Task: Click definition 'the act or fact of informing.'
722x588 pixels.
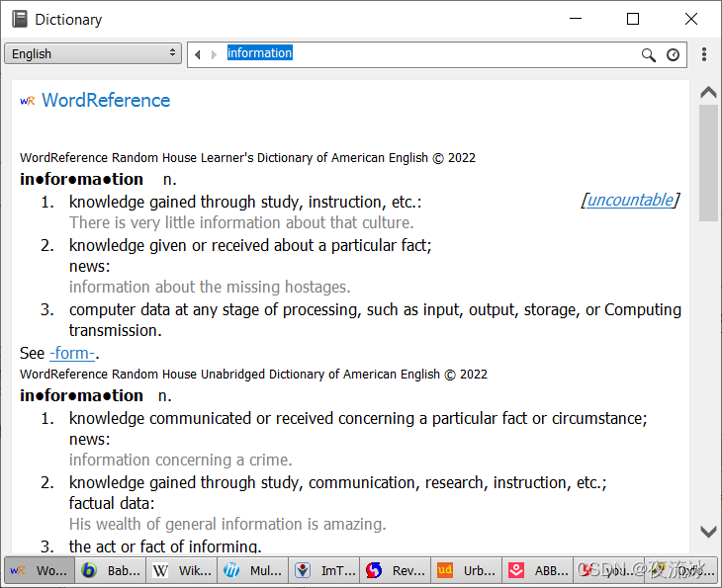Action: click(x=165, y=546)
